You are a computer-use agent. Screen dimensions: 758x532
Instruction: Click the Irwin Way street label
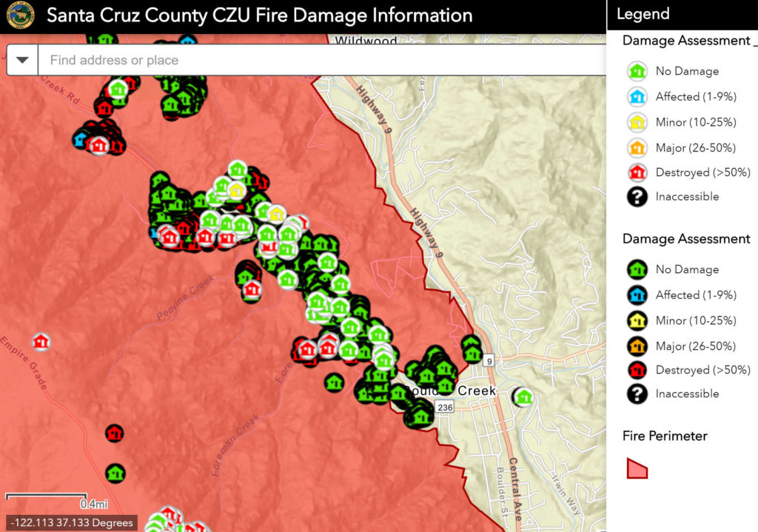click(x=566, y=494)
